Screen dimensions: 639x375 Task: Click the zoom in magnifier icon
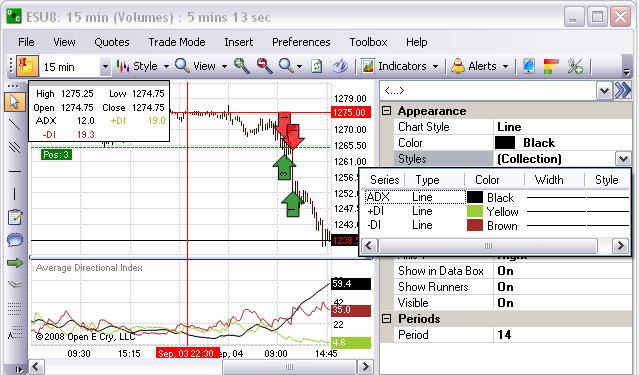(x=242, y=66)
